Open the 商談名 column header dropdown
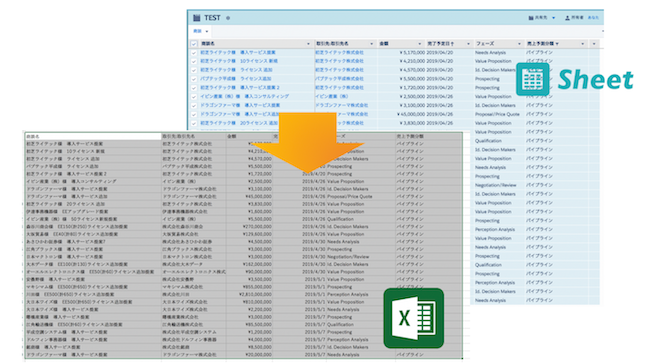 pyautogui.click(x=308, y=44)
